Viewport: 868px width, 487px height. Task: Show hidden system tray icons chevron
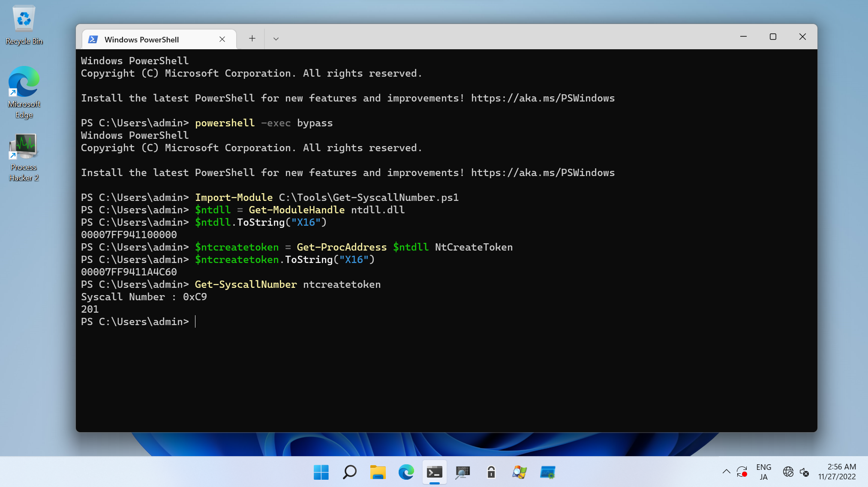coord(726,472)
